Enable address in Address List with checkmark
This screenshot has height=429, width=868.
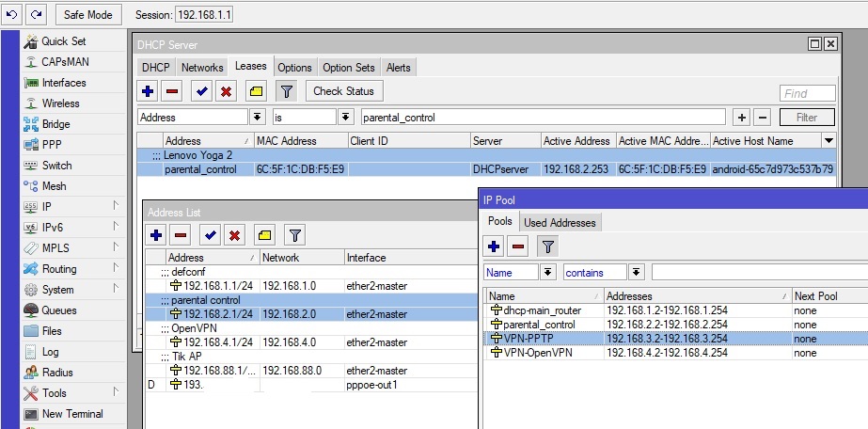click(210, 236)
